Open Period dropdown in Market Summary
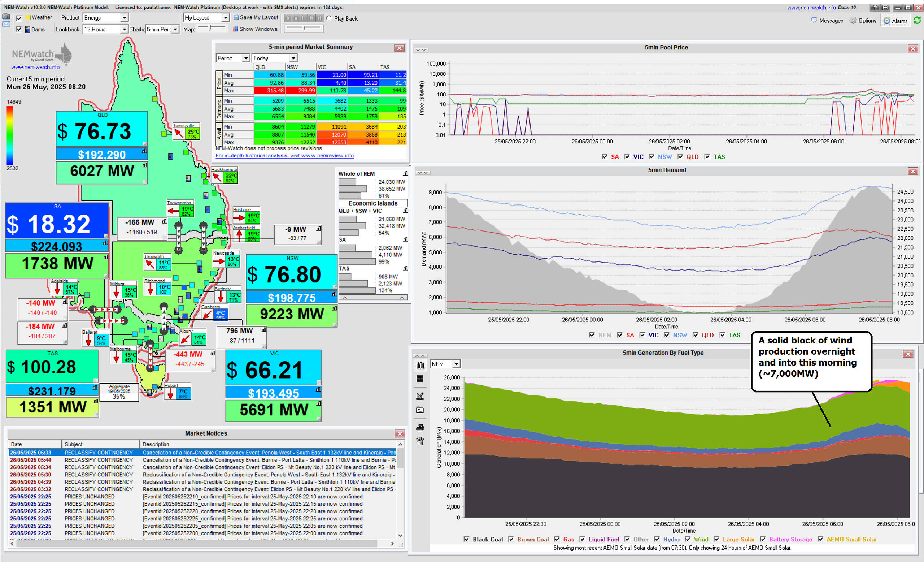Screen dimensions: 924x562 click(233, 58)
